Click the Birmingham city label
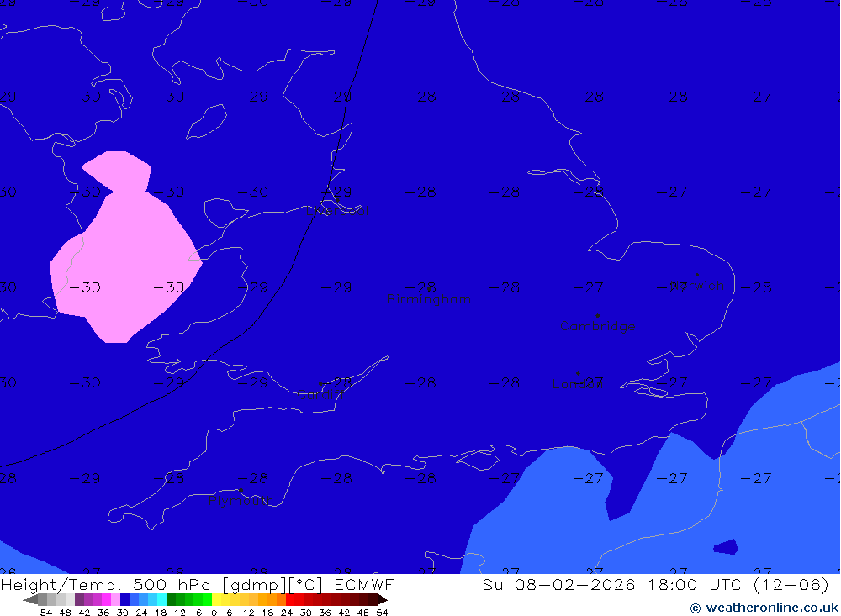 (x=429, y=300)
